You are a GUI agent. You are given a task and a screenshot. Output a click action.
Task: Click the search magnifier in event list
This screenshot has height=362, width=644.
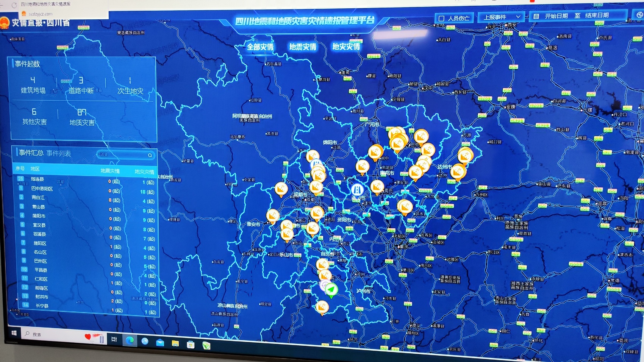(150, 155)
